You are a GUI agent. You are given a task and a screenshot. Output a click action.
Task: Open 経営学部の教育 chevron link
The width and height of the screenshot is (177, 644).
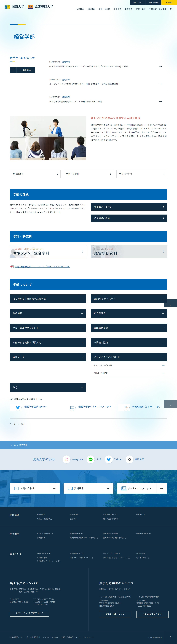(x=129, y=218)
